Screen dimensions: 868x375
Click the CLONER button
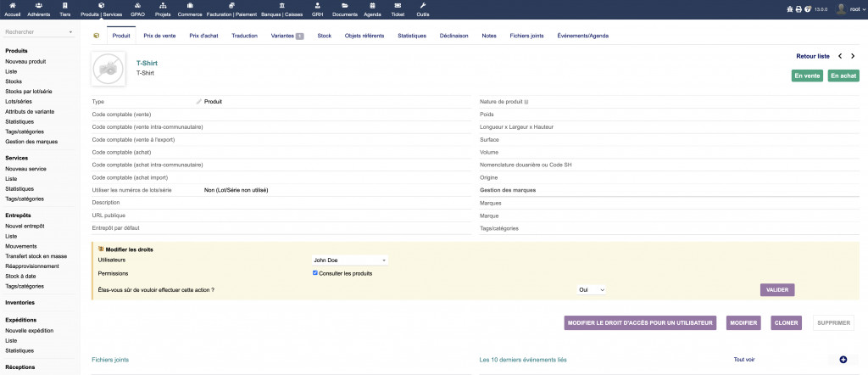point(786,323)
